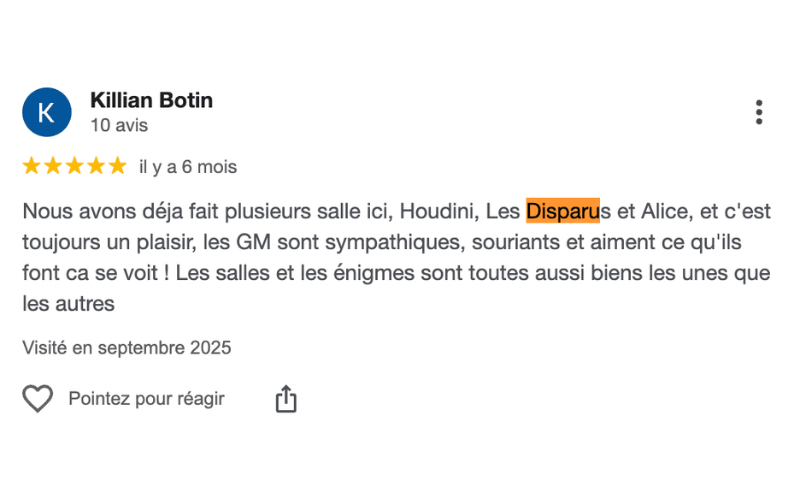Click the word "Alice" in the review
800x500 pixels.
point(668,212)
